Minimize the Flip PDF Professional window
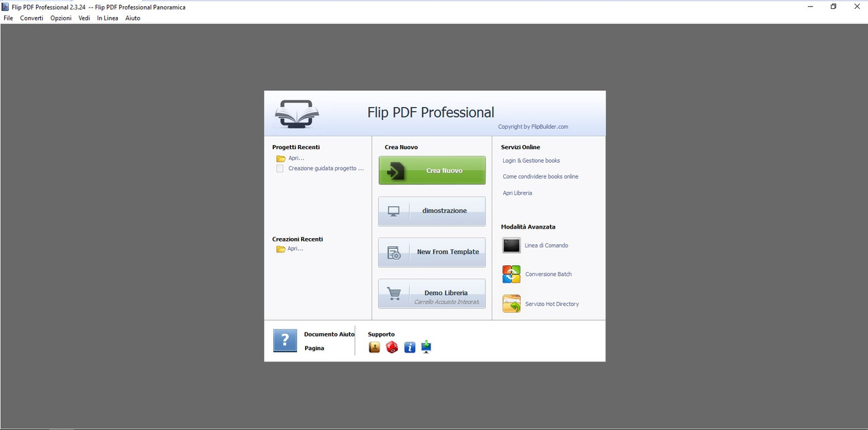The image size is (868, 430). point(811,6)
